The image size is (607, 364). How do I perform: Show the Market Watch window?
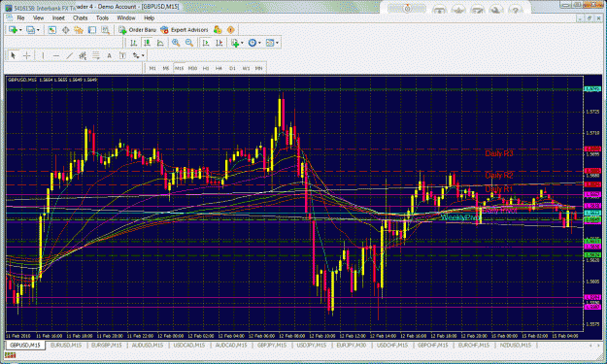[51, 30]
